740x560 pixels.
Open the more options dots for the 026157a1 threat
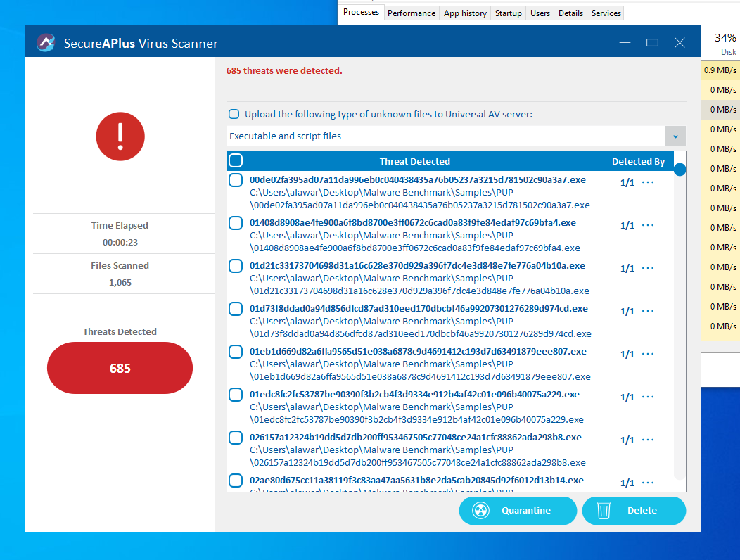coord(648,440)
